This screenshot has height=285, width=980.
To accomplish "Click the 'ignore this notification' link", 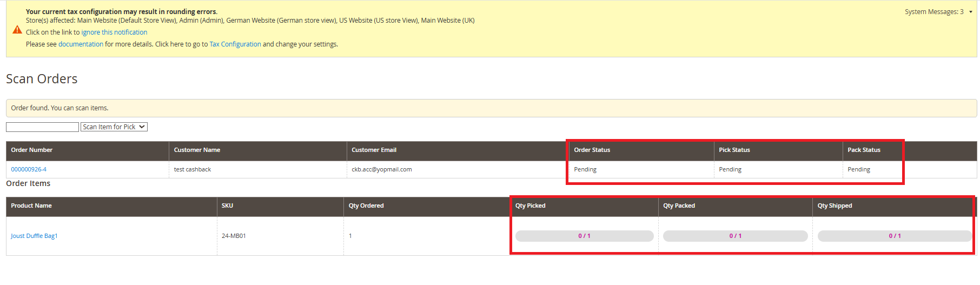I will (114, 32).
